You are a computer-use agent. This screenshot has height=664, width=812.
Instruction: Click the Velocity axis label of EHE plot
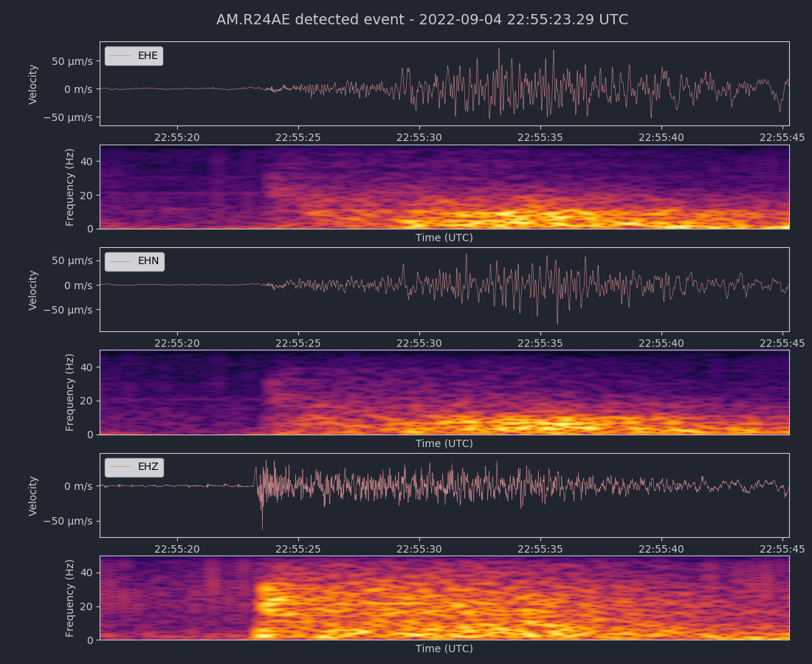coord(33,84)
